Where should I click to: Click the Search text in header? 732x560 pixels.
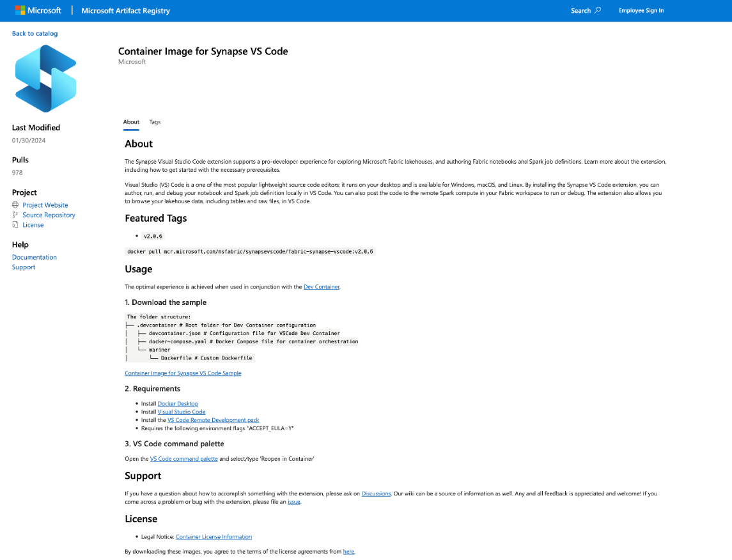(580, 10)
